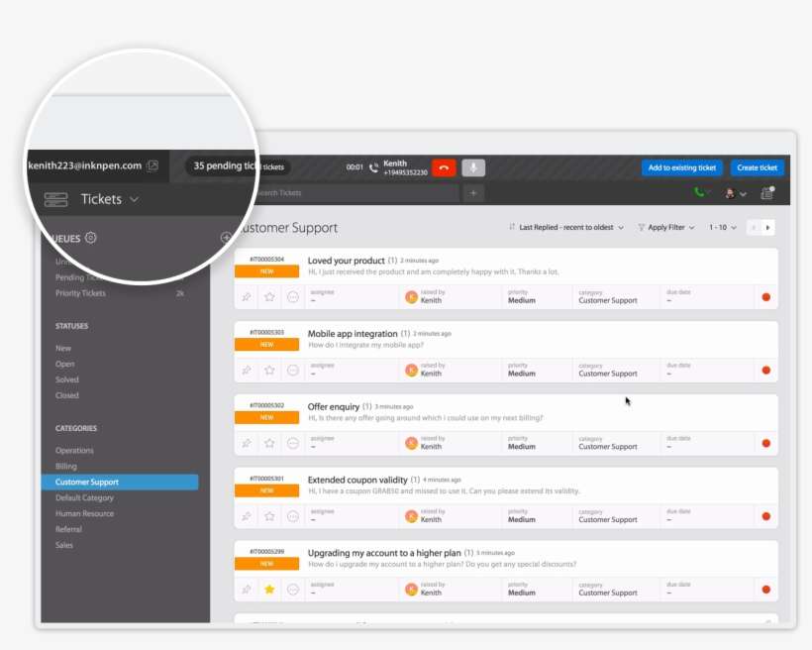The image size is (812, 650).
Task: Click the red status dot on 'Upgrading my account'
Action: click(765, 590)
